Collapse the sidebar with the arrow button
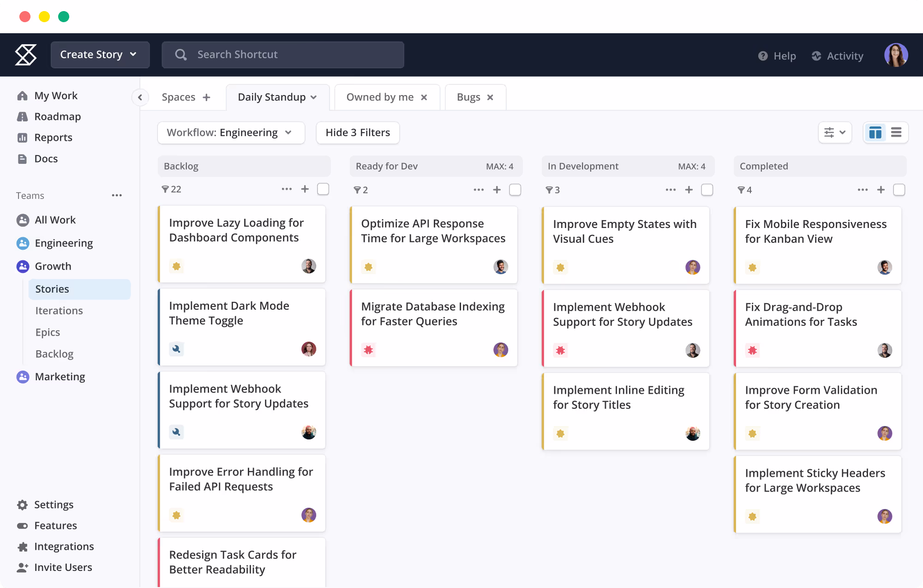Screen dimensions: 923x588 click(x=140, y=97)
